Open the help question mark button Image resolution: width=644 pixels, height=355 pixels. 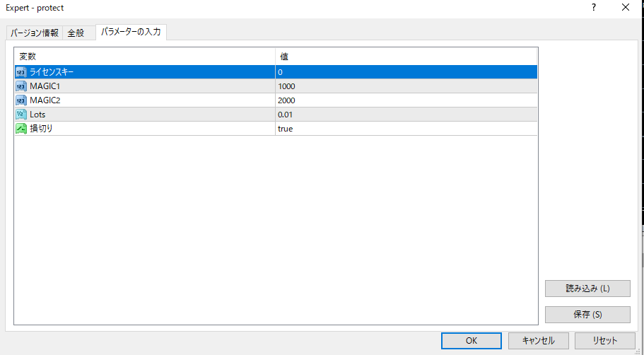[594, 7]
